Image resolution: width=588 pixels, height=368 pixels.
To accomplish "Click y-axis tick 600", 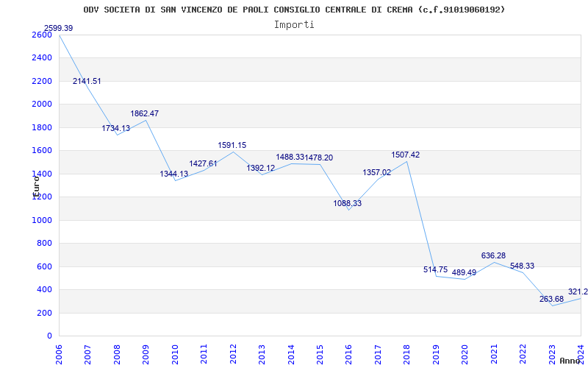I will [x=46, y=266].
